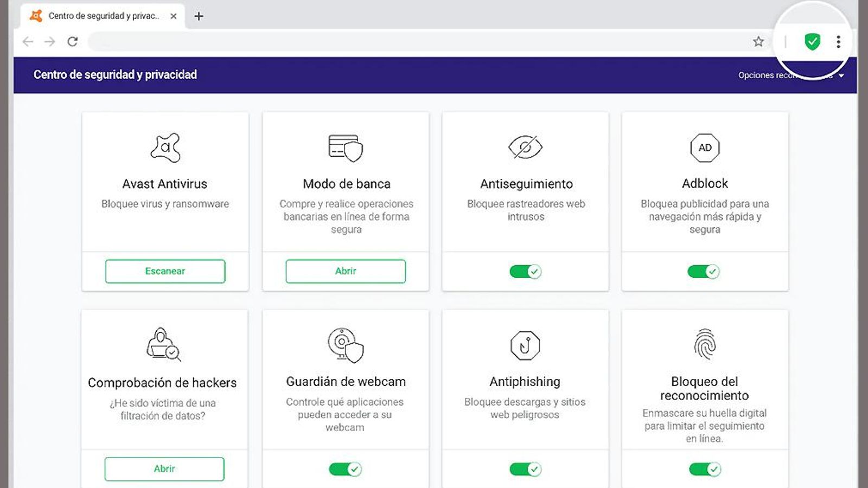Screen dimensions: 868x488
Task: Click the Adblock AD octagon icon
Action: [705, 147]
